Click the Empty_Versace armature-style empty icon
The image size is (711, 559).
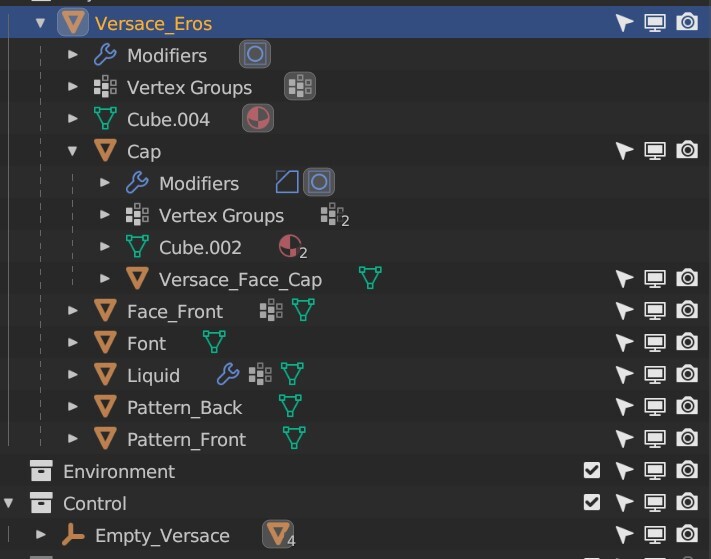coord(73,535)
